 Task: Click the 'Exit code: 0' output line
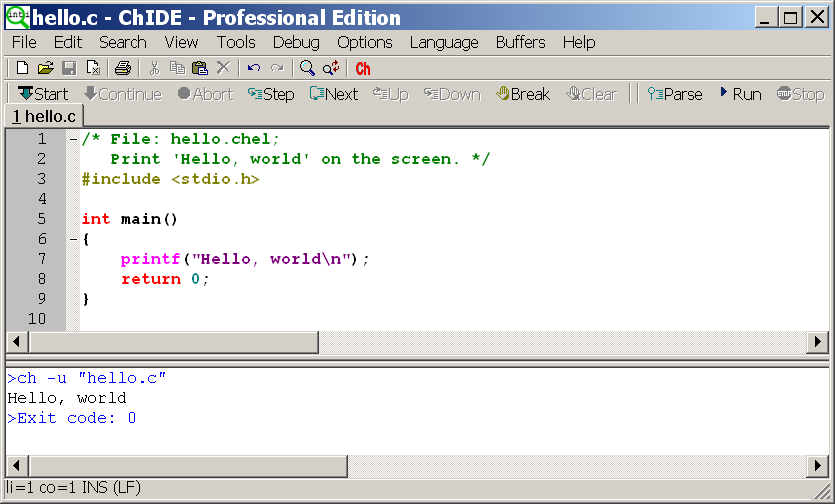[71, 418]
